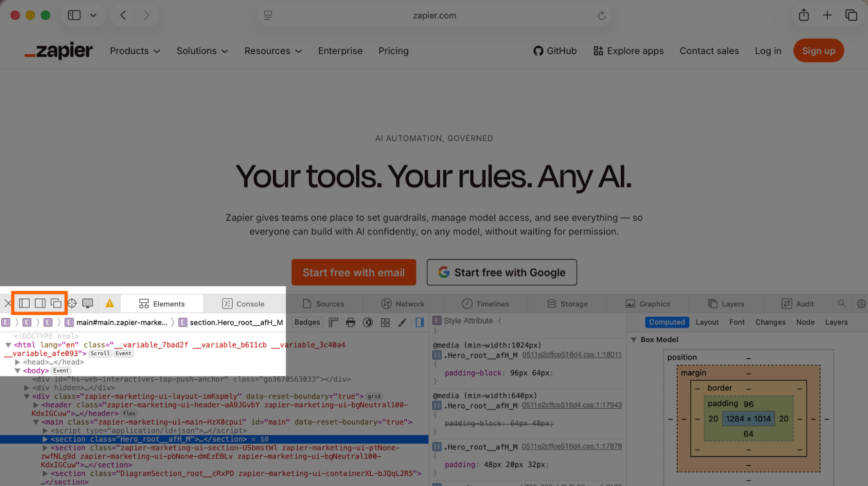Image resolution: width=868 pixels, height=486 pixels.
Task: Toggle compositing borders grid icon
Action: [385, 322]
